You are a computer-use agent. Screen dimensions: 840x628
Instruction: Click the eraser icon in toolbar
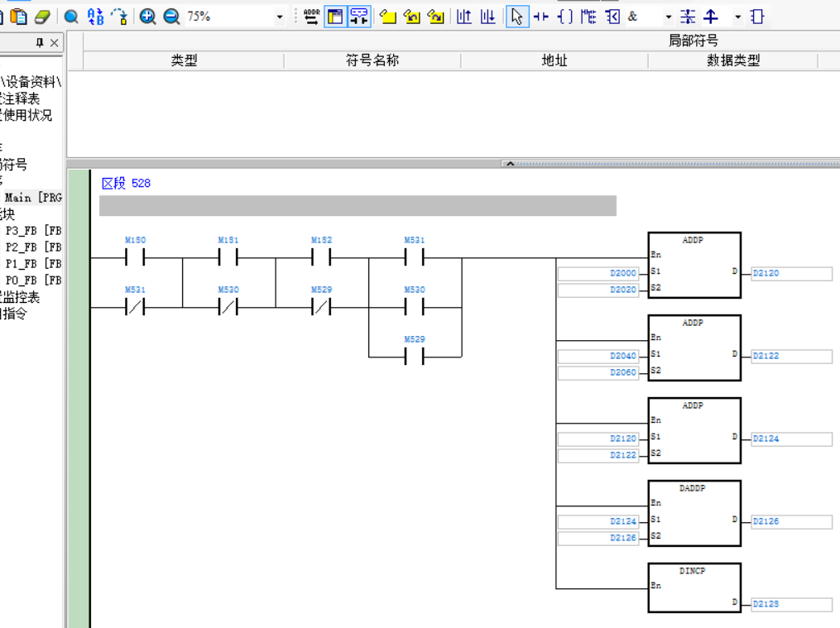pyautogui.click(x=42, y=17)
